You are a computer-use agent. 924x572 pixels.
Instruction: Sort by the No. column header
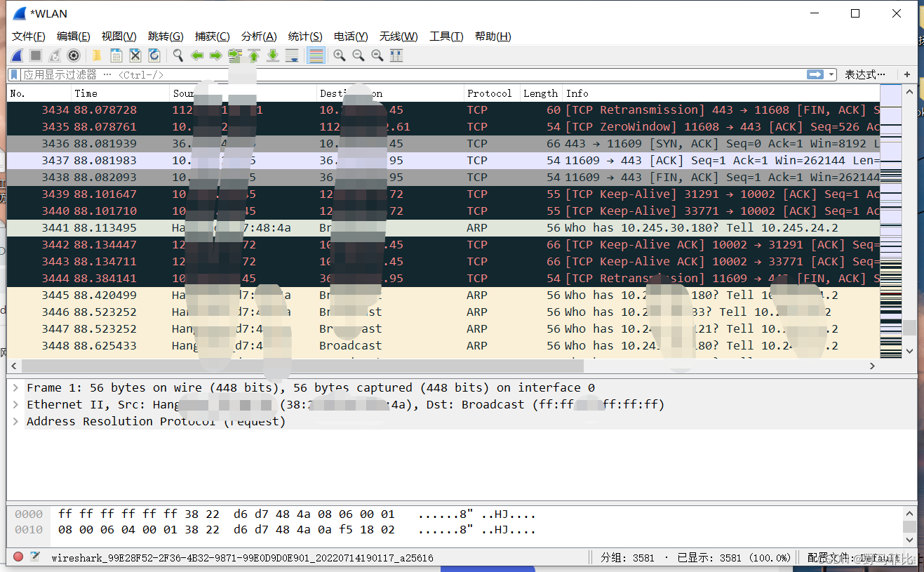click(x=39, y=93)
